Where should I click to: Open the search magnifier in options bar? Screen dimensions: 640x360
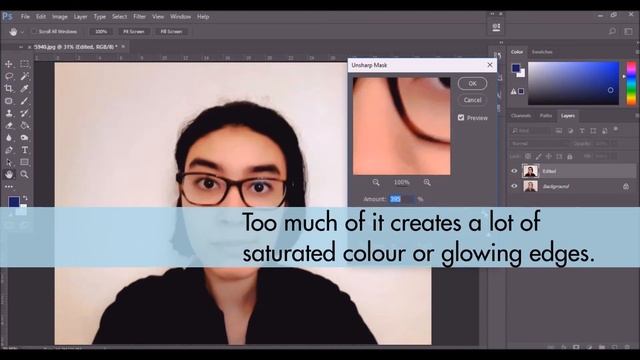[x=612, y=31]
